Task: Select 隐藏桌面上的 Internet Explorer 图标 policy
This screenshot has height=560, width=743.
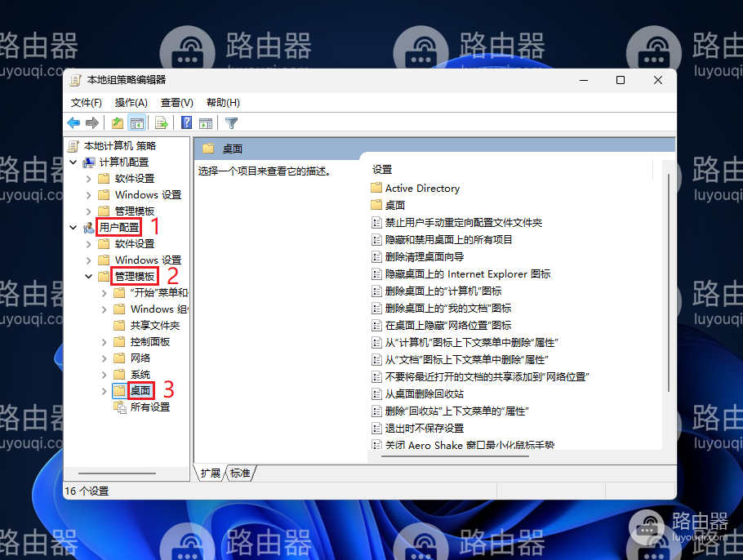Action: [x=468, y=273]
